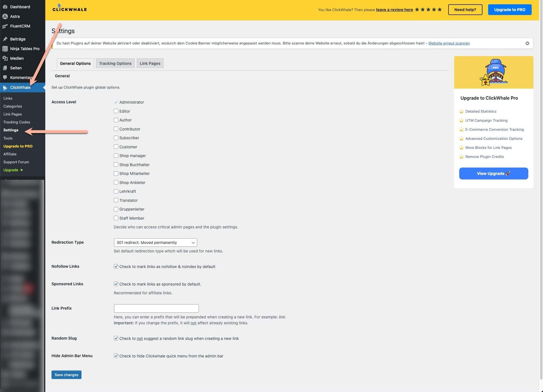Open FluentCRM from sidebar icon
This screenshot has height=392, width=543.
coord(5,26)
